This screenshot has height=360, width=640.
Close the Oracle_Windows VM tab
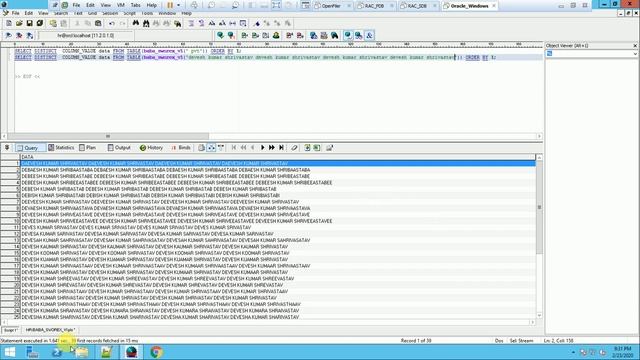(x=494, y=6)
